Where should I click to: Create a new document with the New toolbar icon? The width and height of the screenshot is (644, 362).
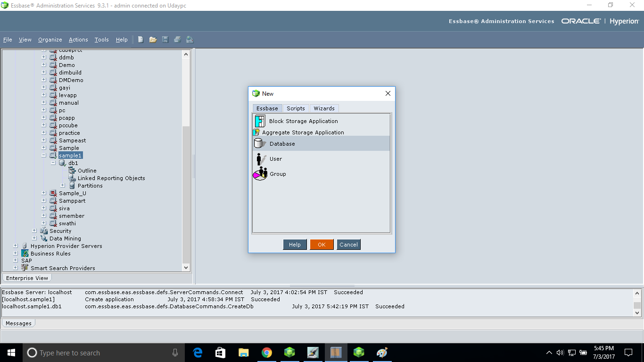[x=140, y=40]
